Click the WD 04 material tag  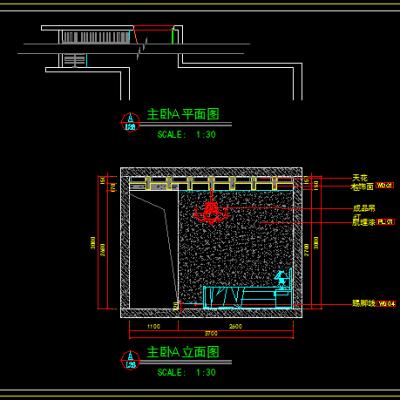coord(386,304)
